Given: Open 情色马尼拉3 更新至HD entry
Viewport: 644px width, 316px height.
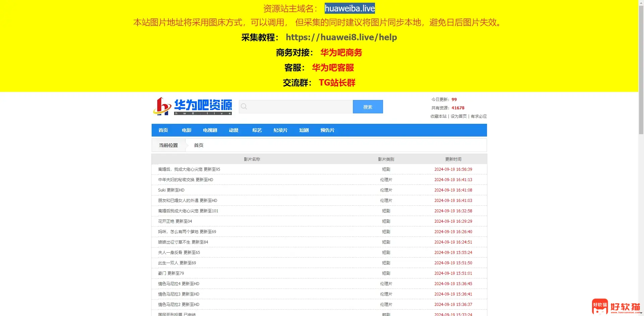Looking at the screenshot, I should (179, 294).
